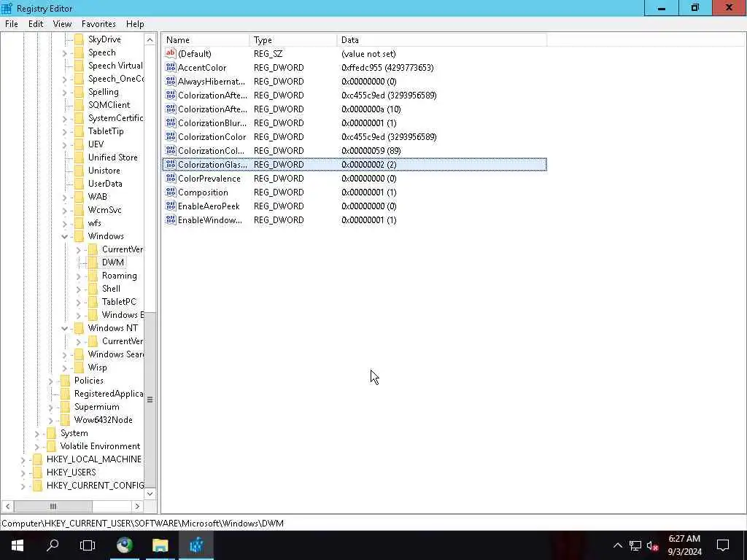Select the RegisteredApplica... key
This screenshot has height=560, width=747.
coord(109,394)
